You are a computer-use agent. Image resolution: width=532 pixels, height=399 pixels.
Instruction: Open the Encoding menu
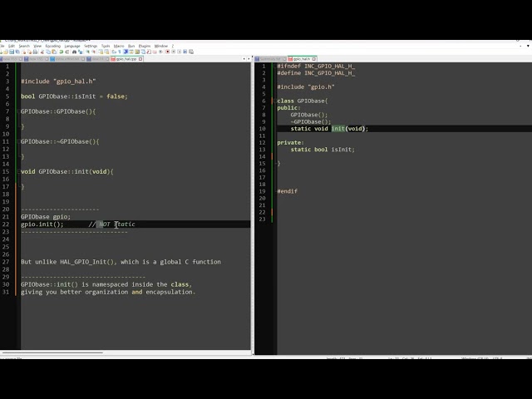coord(53,46)
